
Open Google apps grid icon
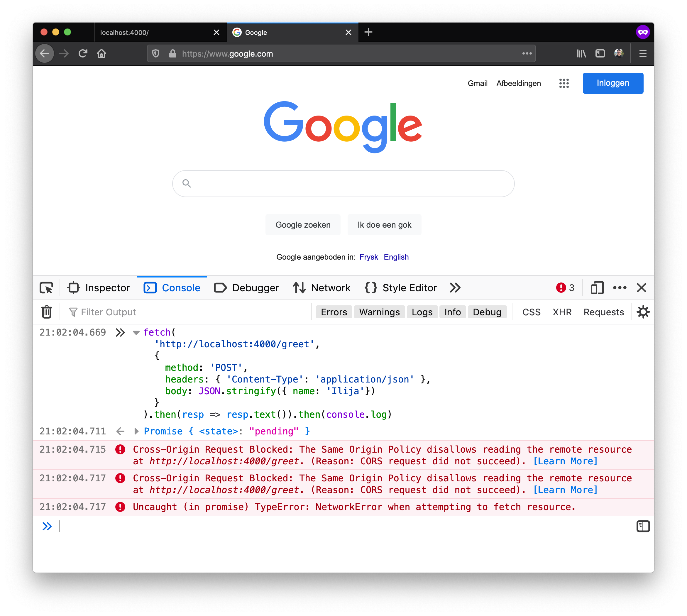point(564,83)
